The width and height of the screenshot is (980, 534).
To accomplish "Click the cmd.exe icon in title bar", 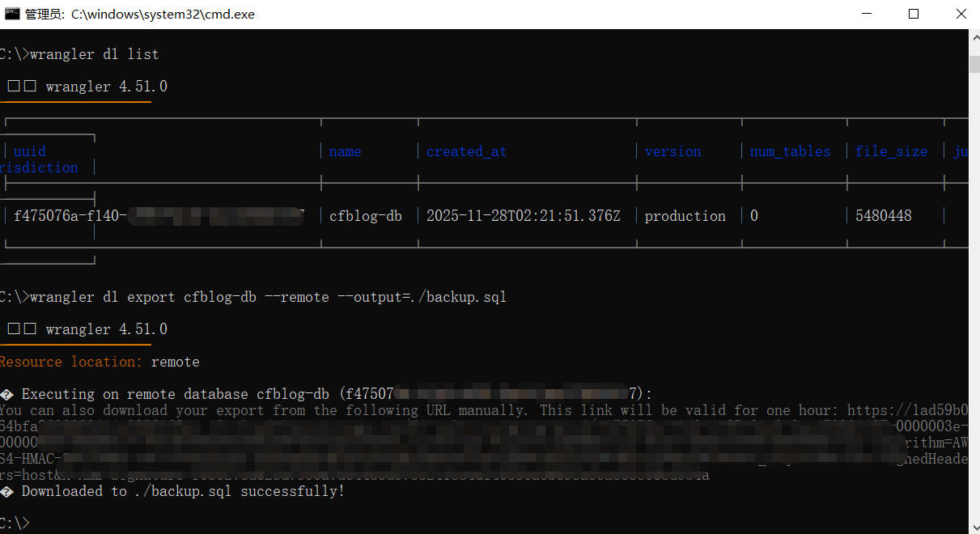I will pos(12,14).
